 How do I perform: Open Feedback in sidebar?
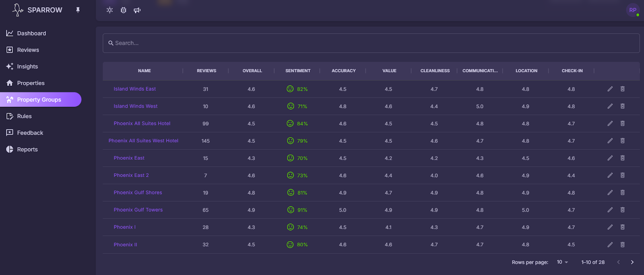41,133
